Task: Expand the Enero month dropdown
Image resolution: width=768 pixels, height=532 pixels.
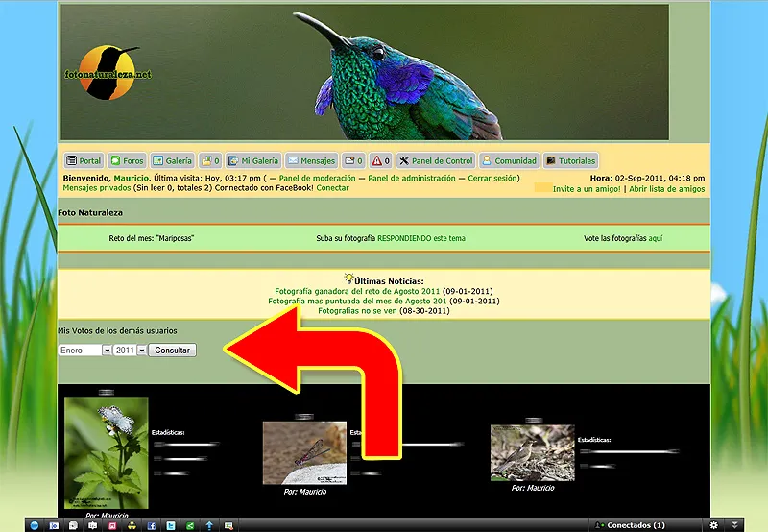Action: [107, 350]
